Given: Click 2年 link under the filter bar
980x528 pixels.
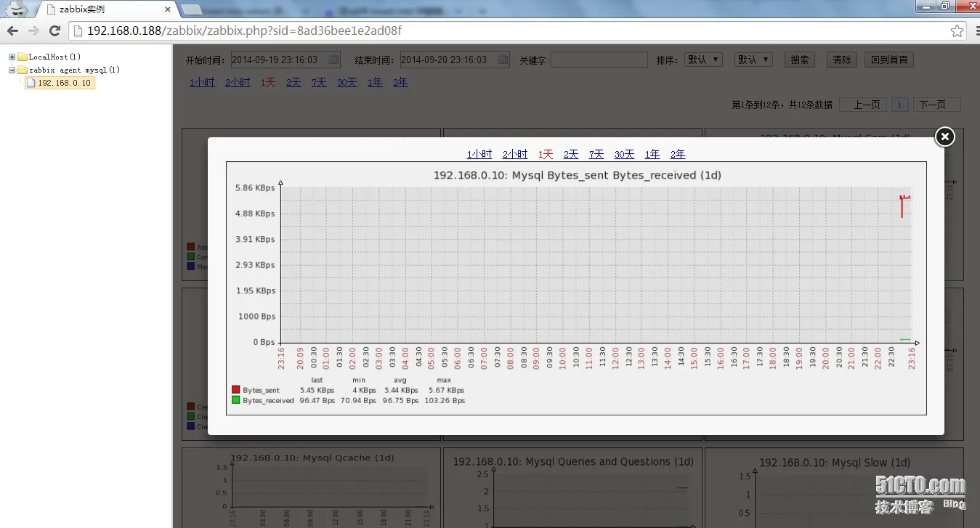Looking at the screenshot, I should click(400, 82).
